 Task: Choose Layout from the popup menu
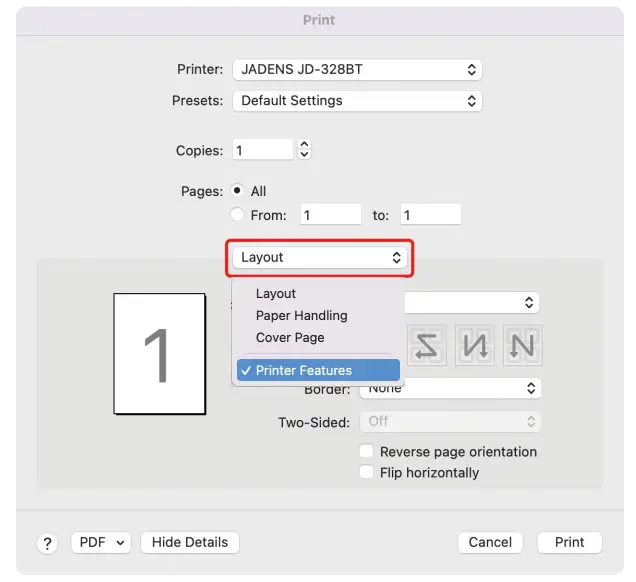[x=318, y=293]
